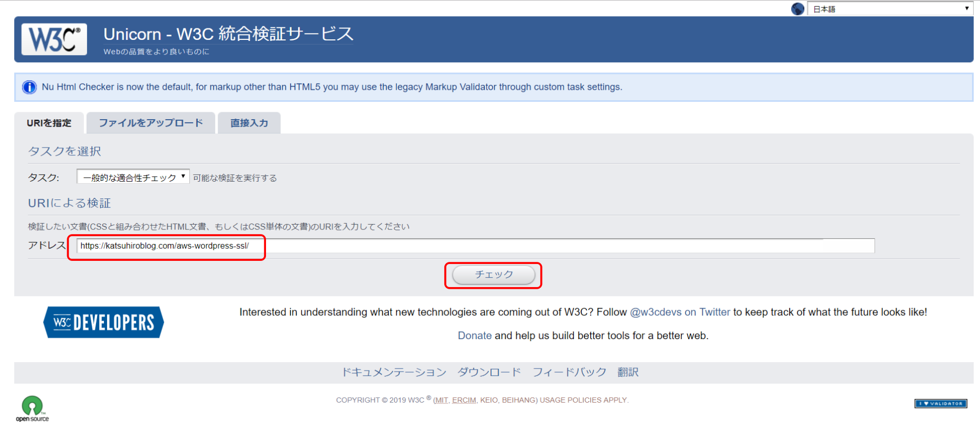Open the タスク selection dropdown
The image size is (980, 422).
tap(133, 177)
